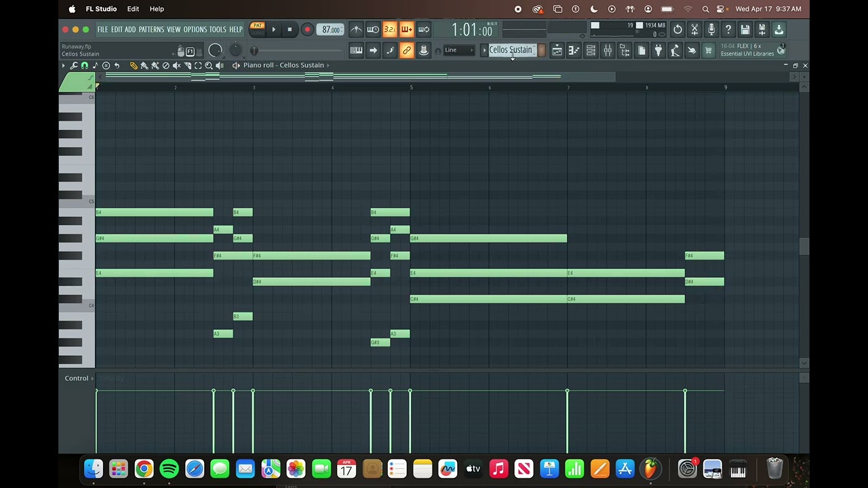The height and width of the screenshot is (488, 868).
Task: Click the Play transport button
Action: (274, 29)
